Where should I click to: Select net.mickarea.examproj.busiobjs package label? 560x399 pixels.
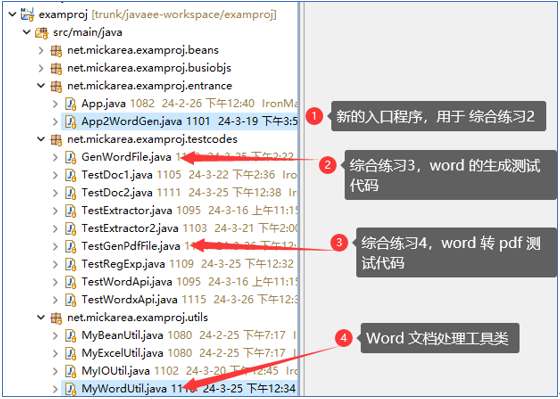(x=149, y=68)
